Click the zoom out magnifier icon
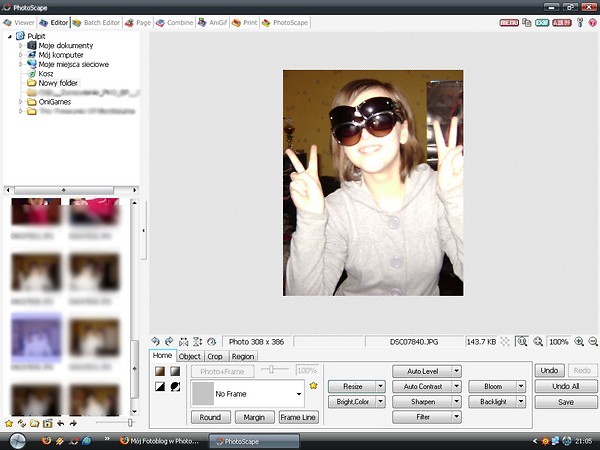The image size is (600, 450). 593,341
